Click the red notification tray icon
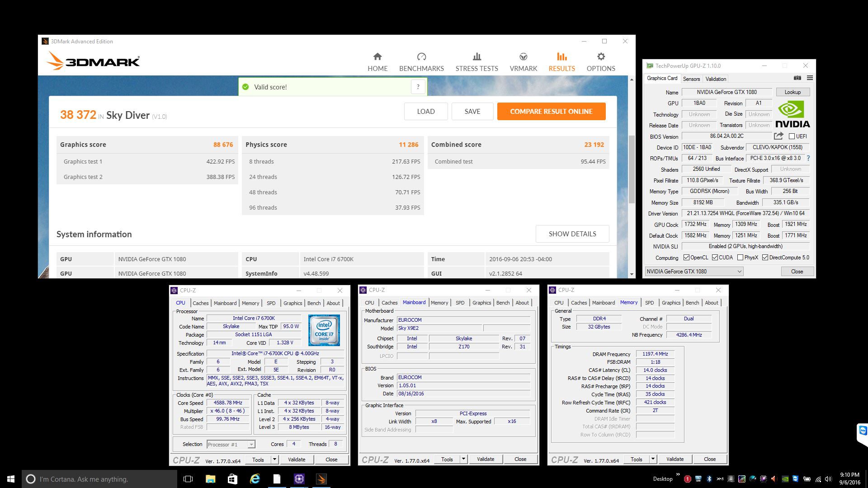This screenshot has height=488, width=868. pyautogui.click(x=688, y=479)
